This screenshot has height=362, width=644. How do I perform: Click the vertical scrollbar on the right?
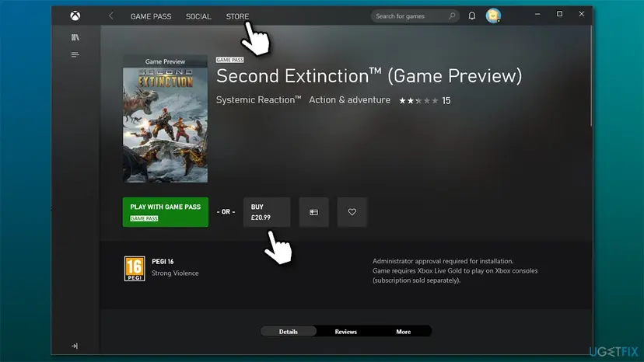click(591, 76)
